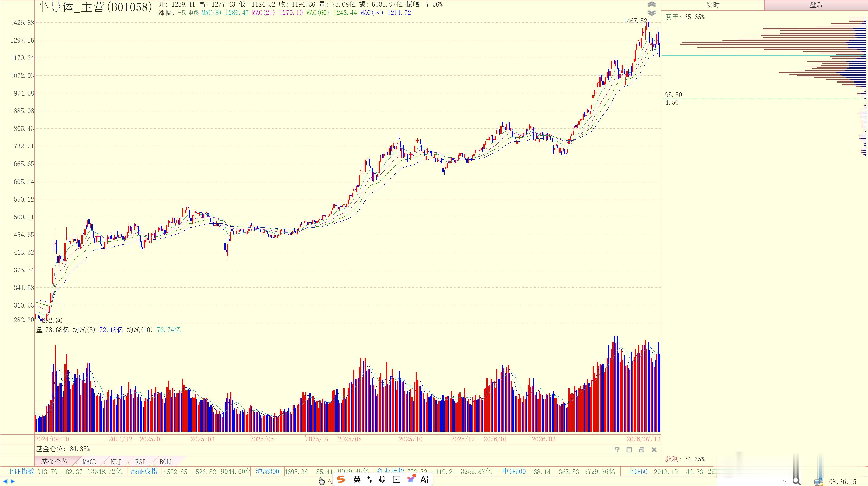Click the double down chevron icon
Viewport: 868px width, 486px height.
[x=652, y=13]
